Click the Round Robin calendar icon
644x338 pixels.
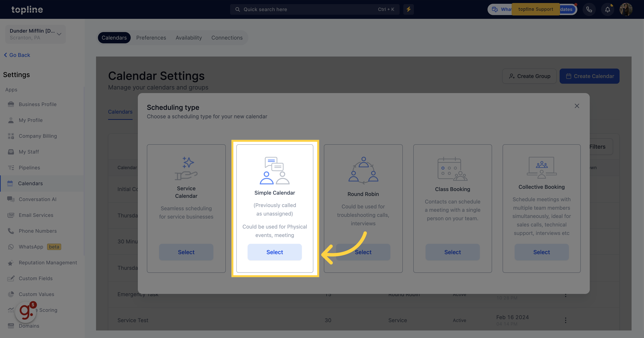pos(363,170)
